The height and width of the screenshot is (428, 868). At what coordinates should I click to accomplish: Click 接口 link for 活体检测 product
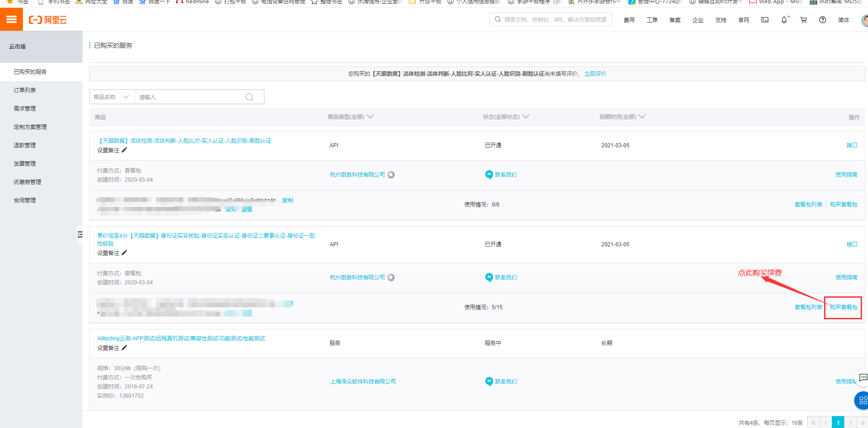click(x=852, y=145)
